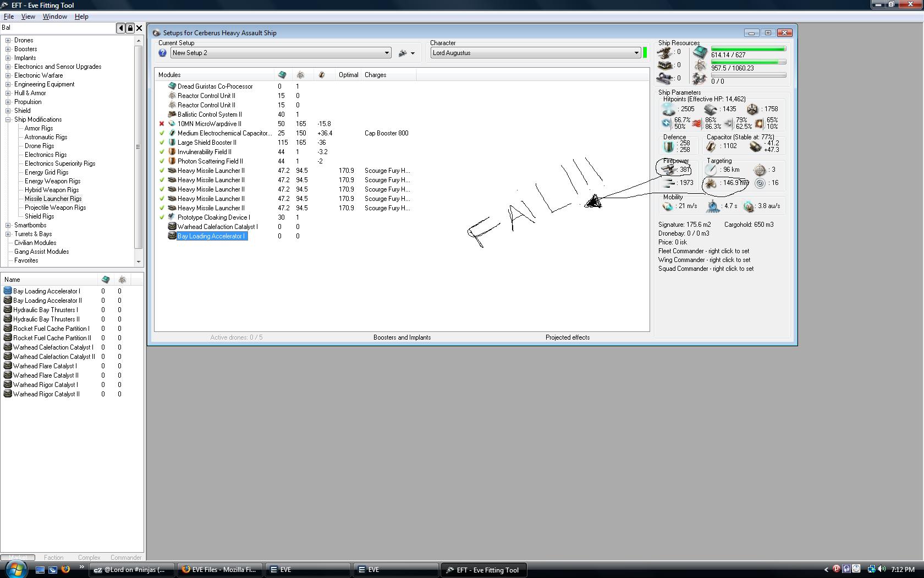Expand the Turrets & Bays tree node
Screen dimensions: 924x578
pyautogui.click(x=8, y=234)
